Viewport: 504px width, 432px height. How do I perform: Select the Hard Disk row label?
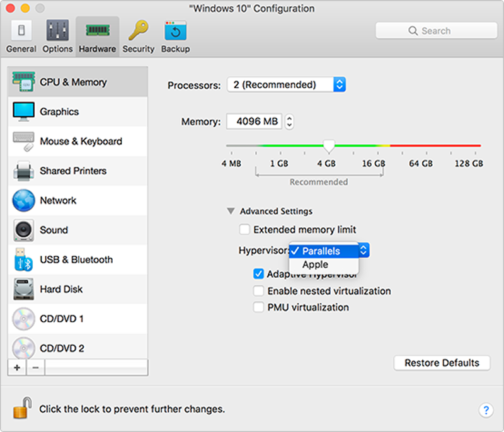point(61,289)
